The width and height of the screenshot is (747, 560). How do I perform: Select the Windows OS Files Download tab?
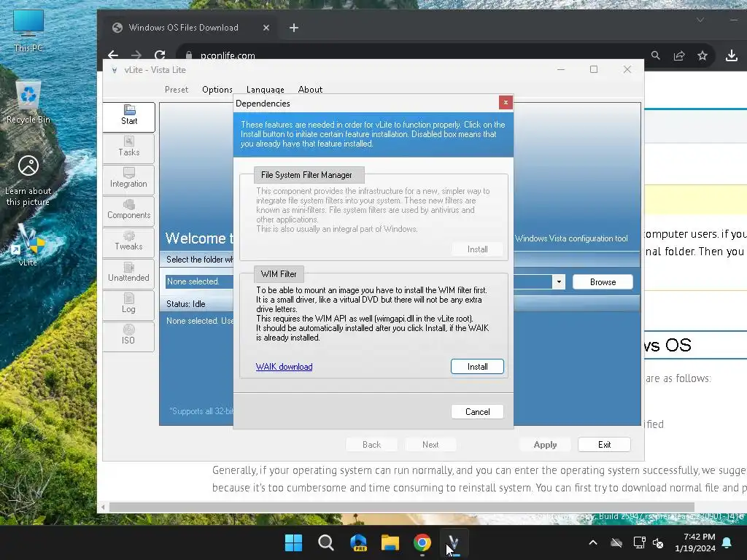[190, 28]
